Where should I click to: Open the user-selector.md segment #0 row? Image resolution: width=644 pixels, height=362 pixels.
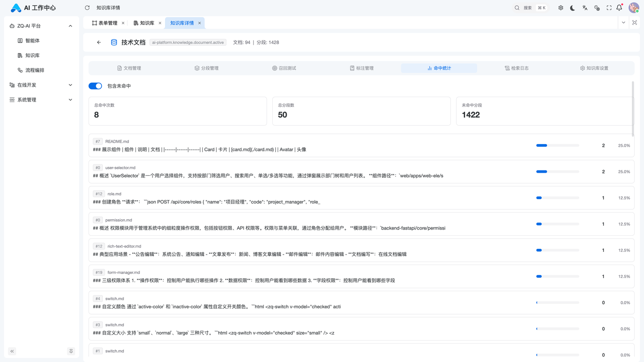pos(361,172)
